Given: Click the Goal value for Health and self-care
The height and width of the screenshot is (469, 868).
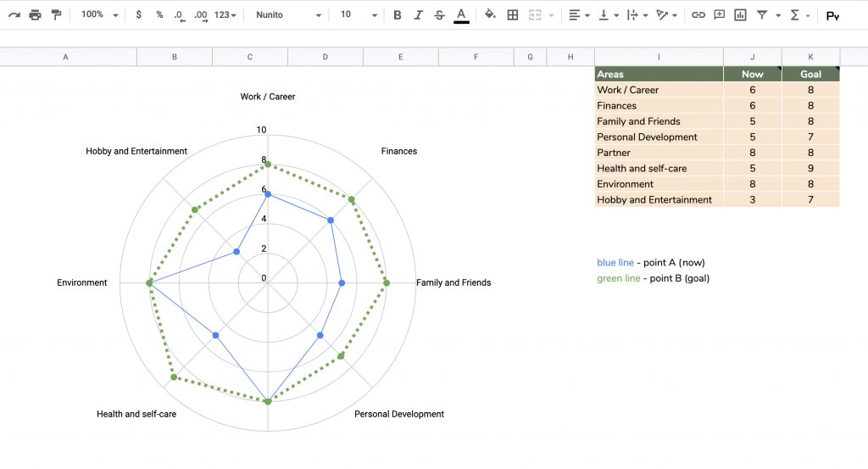Looking at the screenshot, I should click(x=810, y=168).
